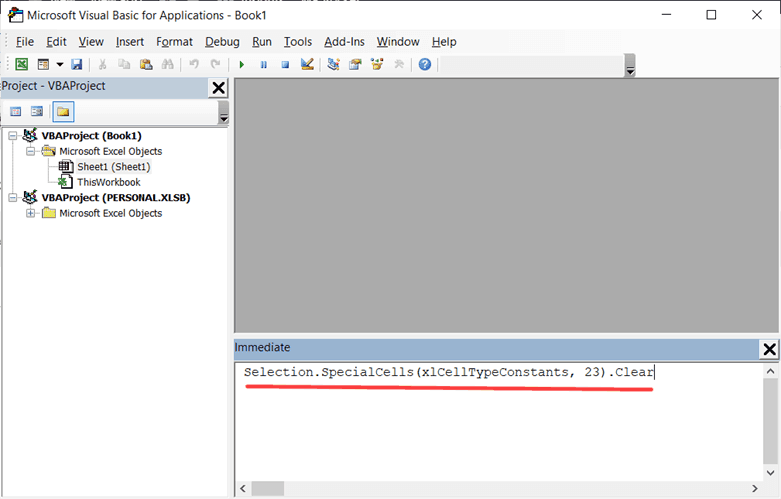Click the Cut scissors icon
Screen dimensions: 781x499
point(103,64)
